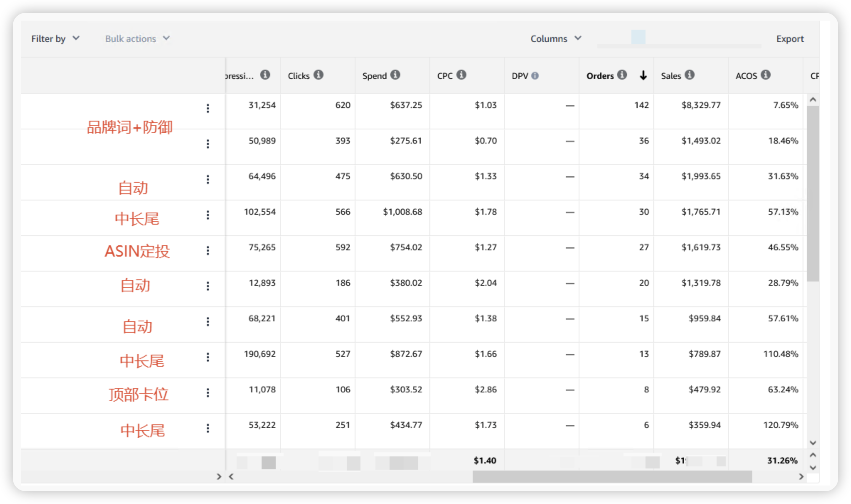Click info icon next to Clicks header
851x504 pixels.
tap(319, 75)
